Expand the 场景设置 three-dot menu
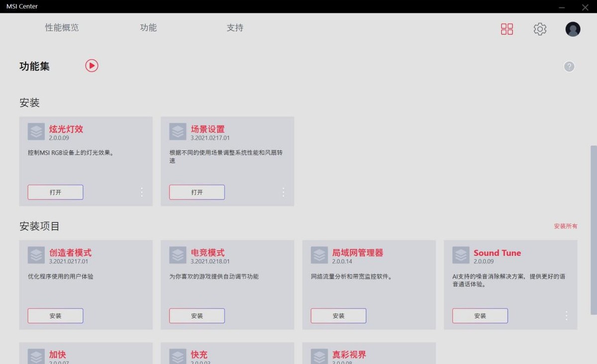Screen dimensions: 597x364 point(283,192)
